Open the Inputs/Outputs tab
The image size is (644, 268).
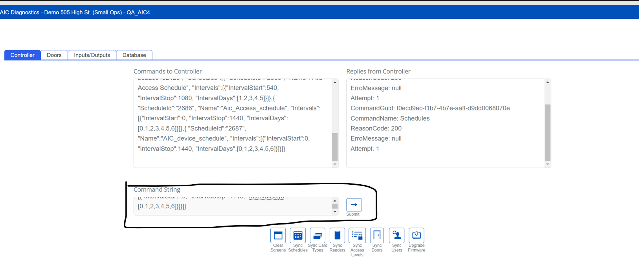click(92, 55)
